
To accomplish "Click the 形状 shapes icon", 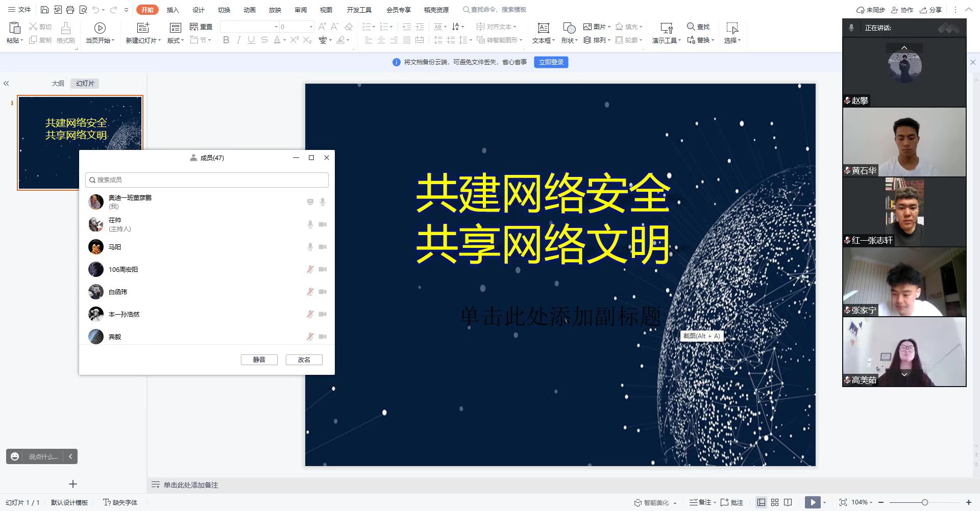I will coord(569,28).
